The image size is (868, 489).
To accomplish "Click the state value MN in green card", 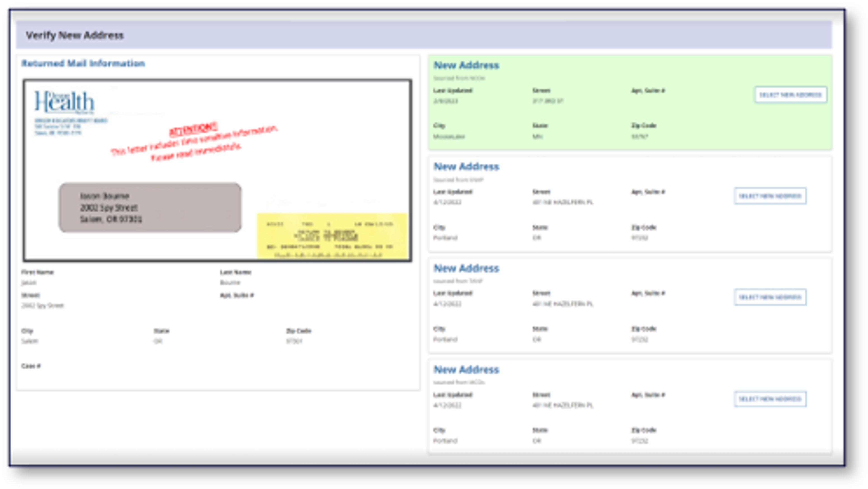I will [538, 137].
